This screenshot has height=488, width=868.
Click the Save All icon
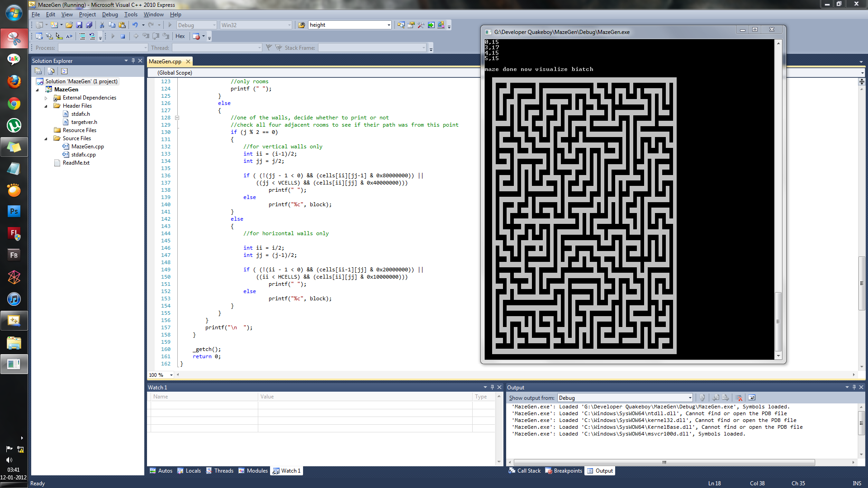coord(89,25)
